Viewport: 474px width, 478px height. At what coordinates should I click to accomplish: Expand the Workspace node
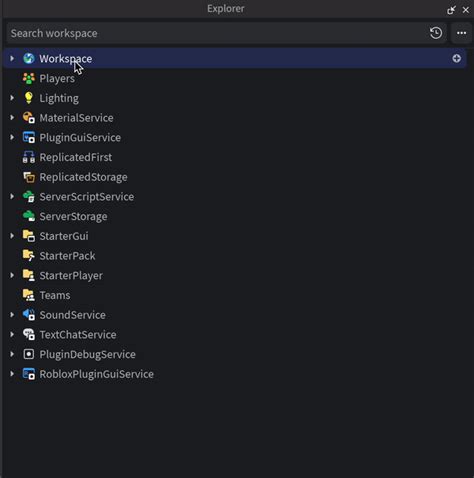(12, 58)
